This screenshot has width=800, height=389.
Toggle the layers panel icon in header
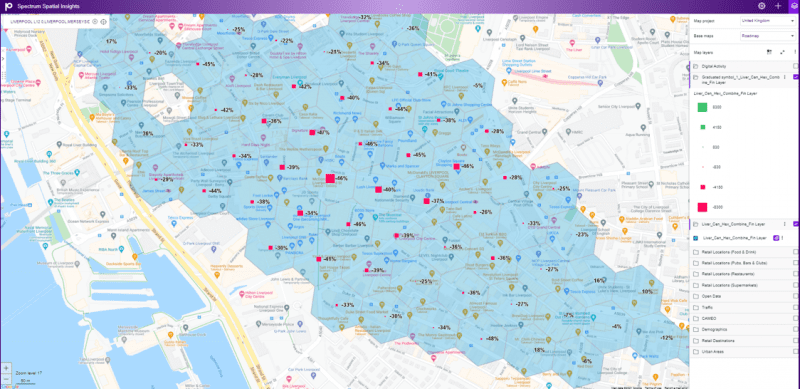coord(794,6)
